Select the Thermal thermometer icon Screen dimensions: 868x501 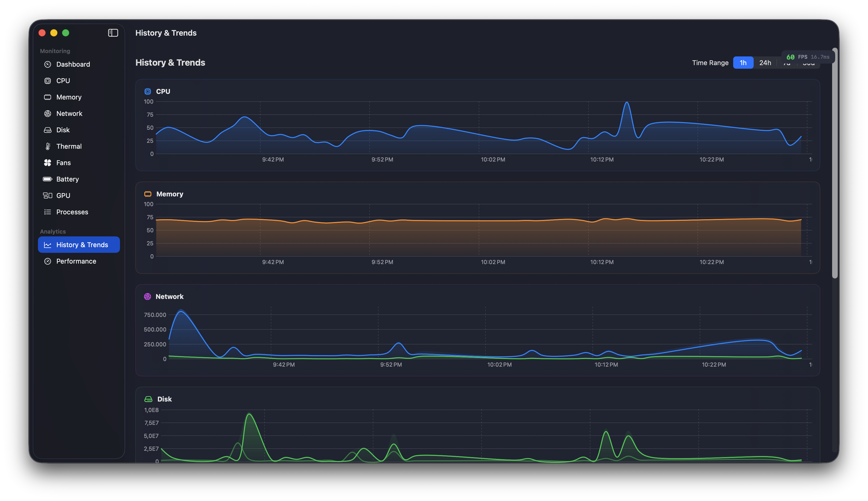click(x=47, y=146)
